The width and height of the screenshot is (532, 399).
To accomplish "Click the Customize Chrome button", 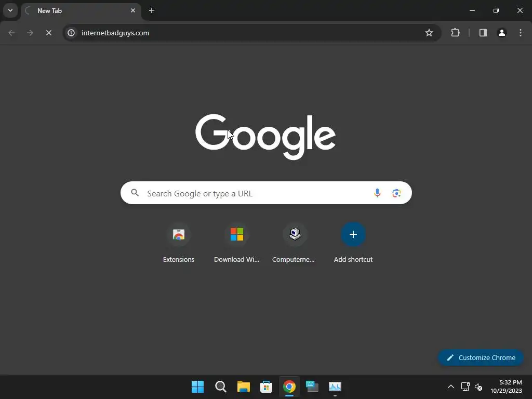I will [481, 357].
